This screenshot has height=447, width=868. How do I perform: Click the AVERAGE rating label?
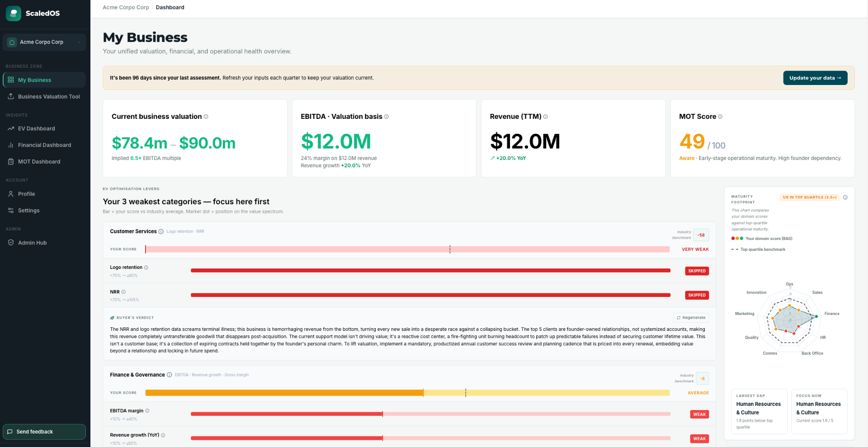click(x=698, y=393)
